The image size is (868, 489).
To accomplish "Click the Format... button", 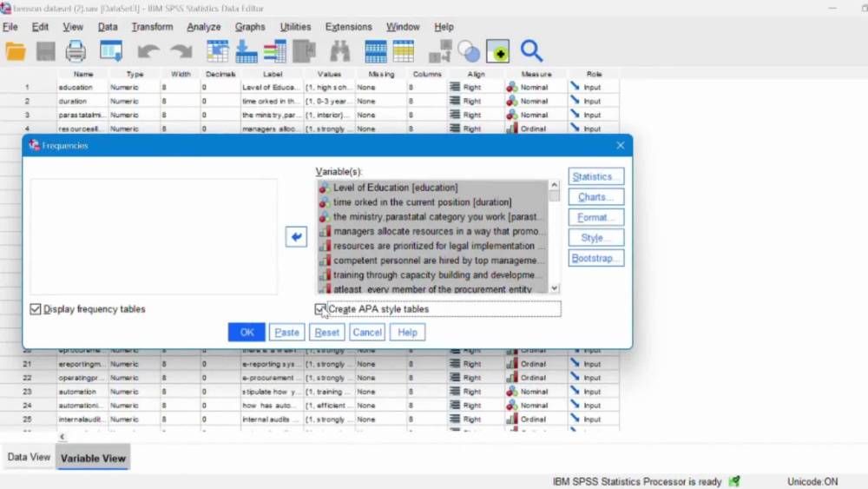I will (x=595, y=218).
